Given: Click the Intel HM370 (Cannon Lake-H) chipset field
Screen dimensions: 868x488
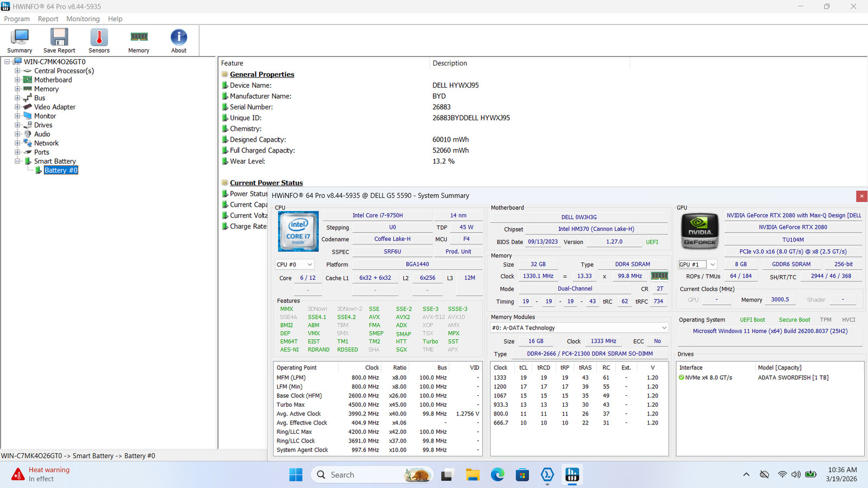Looking at the screenshot, I should (596, 229).
